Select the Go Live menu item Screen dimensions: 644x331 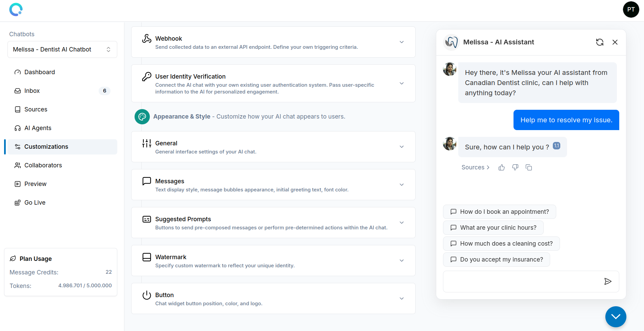click(35, 203)
